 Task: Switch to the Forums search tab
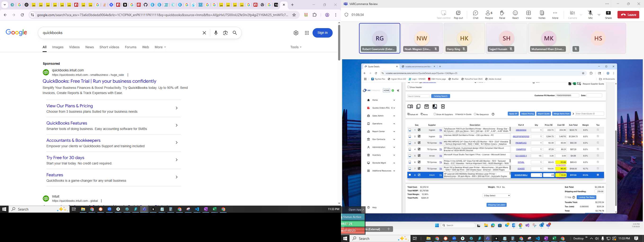coord(130,47)
